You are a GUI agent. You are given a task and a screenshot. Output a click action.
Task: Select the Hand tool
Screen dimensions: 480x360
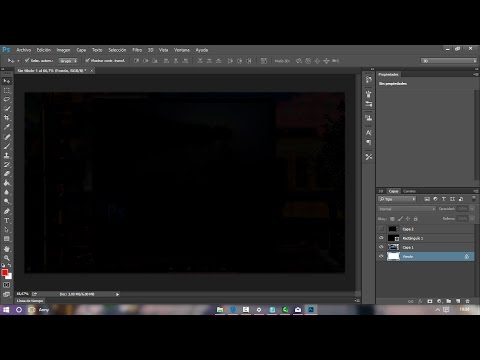[7, 249]
